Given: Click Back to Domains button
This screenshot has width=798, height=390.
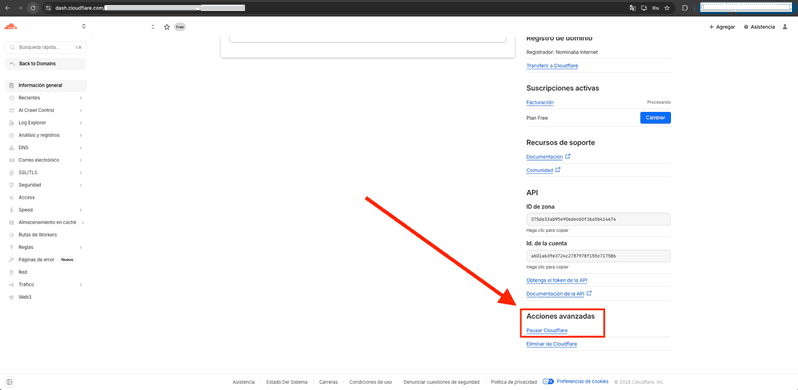Looking at the screenshot, I should [x=46, y=64].
